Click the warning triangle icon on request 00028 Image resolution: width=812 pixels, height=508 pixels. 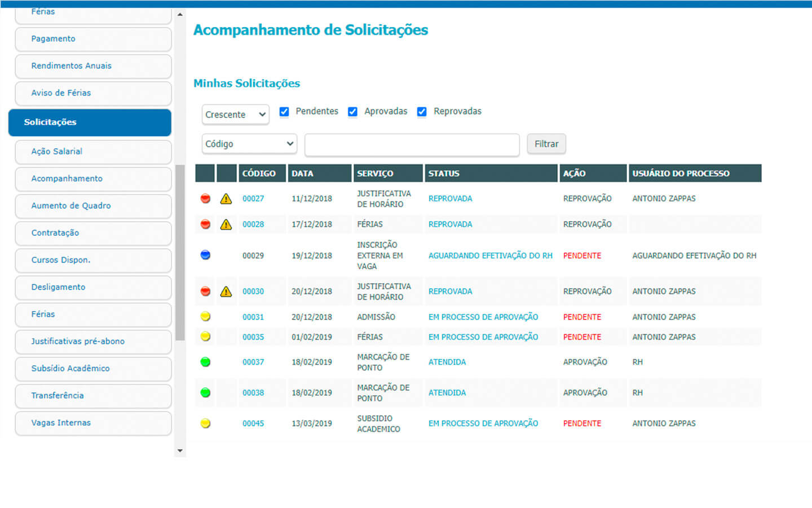coord(226,225)
